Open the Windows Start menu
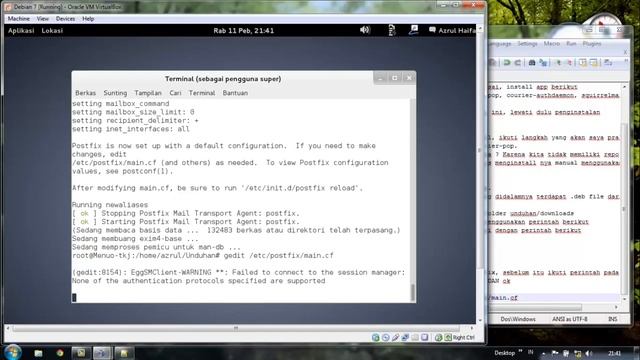The image size is (640, 360). [x=13, y=352]
